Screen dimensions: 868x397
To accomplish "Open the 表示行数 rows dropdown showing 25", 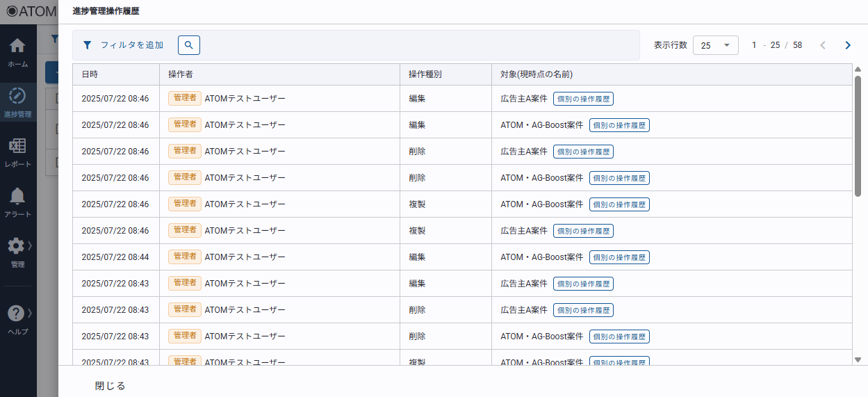I will tap(715, 45).
